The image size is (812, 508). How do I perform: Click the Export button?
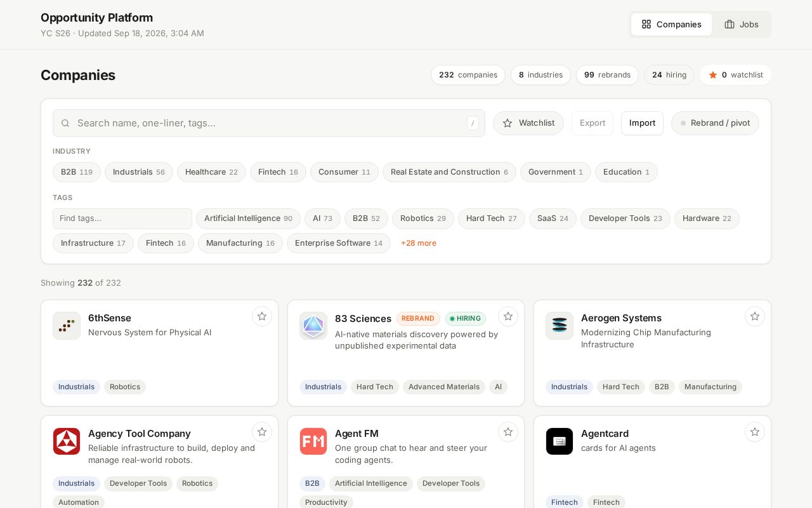pos(593,123)
